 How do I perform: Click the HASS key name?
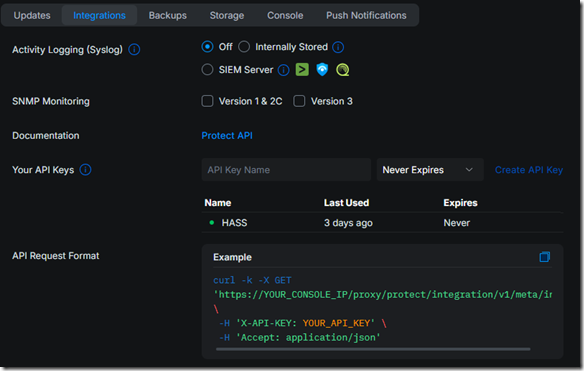tap(234, 223)
